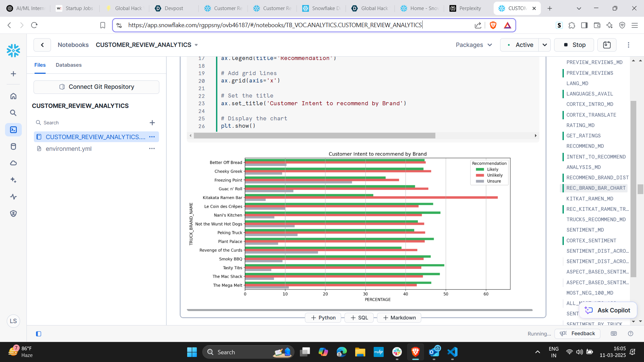
Task: Click the Admin shield sidebar icon
Action: click(x=13, y=214)
